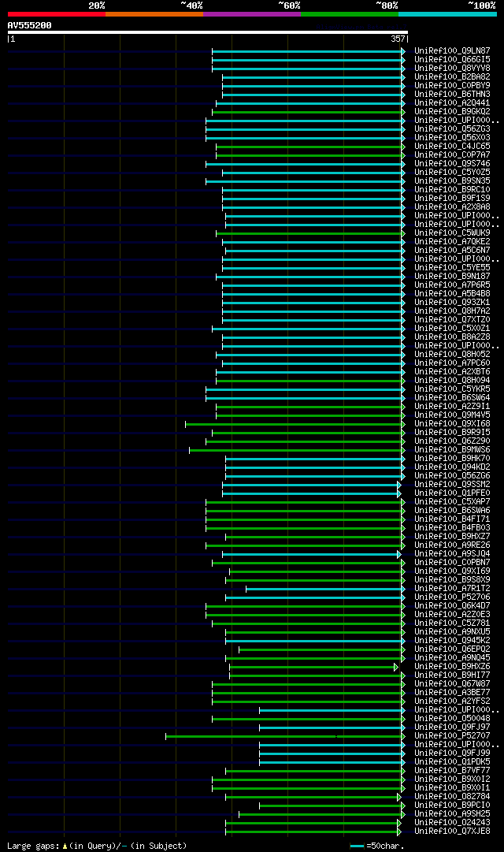Open the UniRef100_Q67W87 hit
The height and width of the screenshot is (852, 504).
pos(452,685)
